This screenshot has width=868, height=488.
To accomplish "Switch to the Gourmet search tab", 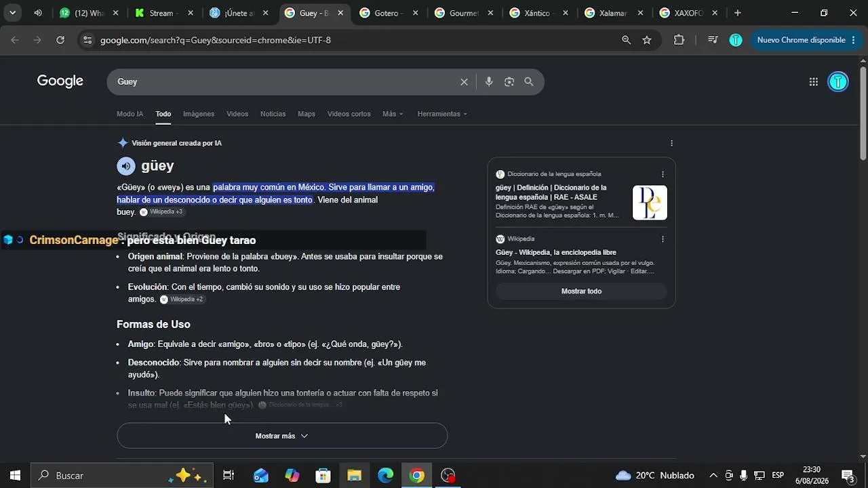I will [464, 13].
